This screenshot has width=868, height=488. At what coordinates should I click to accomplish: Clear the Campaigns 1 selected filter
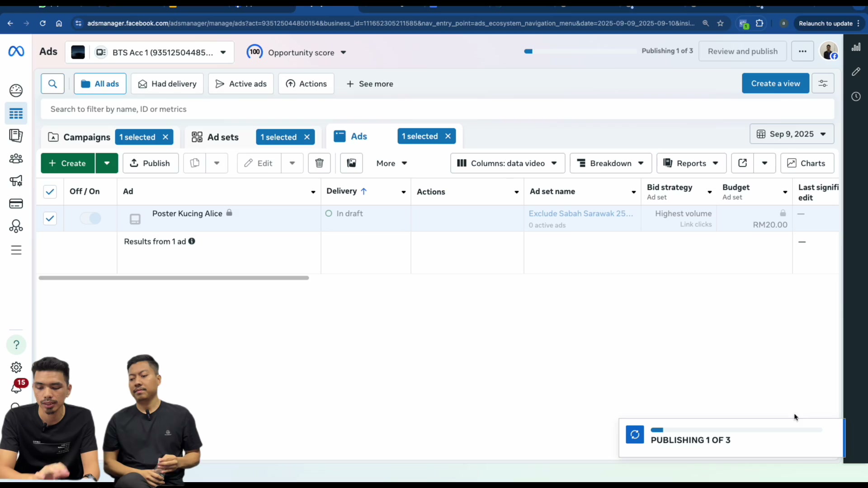pos(165,137)
